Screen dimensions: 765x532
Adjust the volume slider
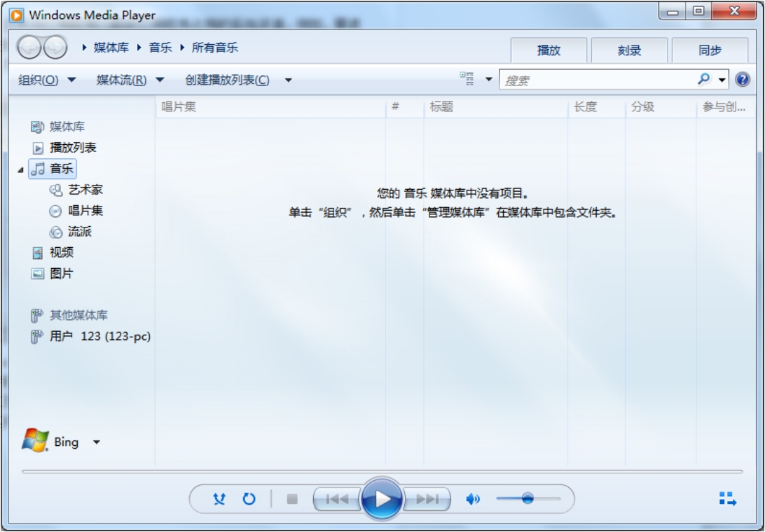(x=528, y=499)
